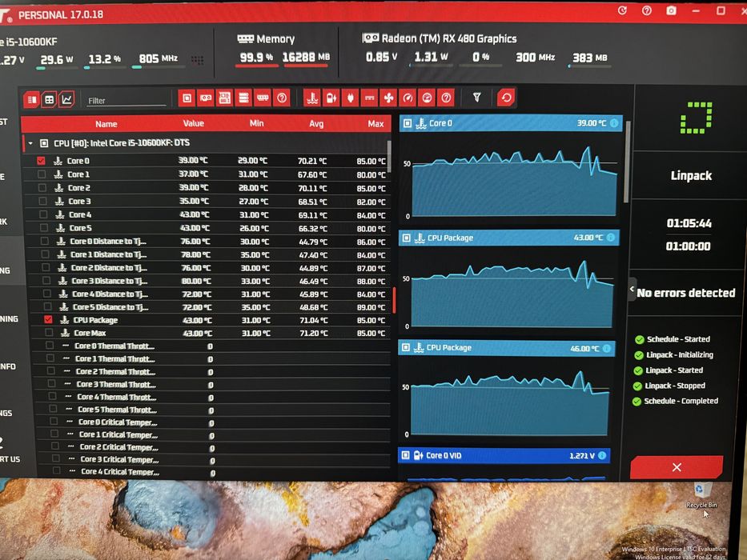Toggle other-hardware filter question mark icon
This screenshot has width=747, height=560.
282,98
